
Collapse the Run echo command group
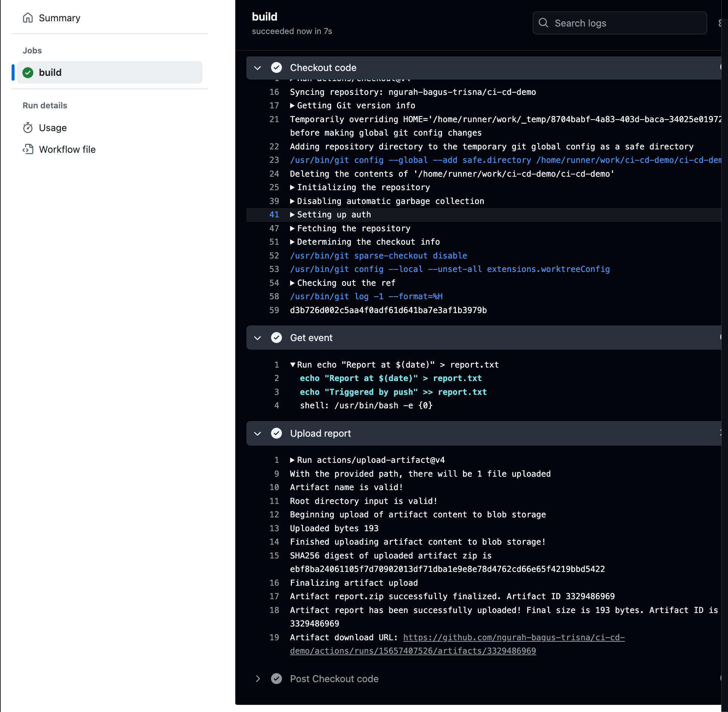pyautogui.click(x=293, y=365)
